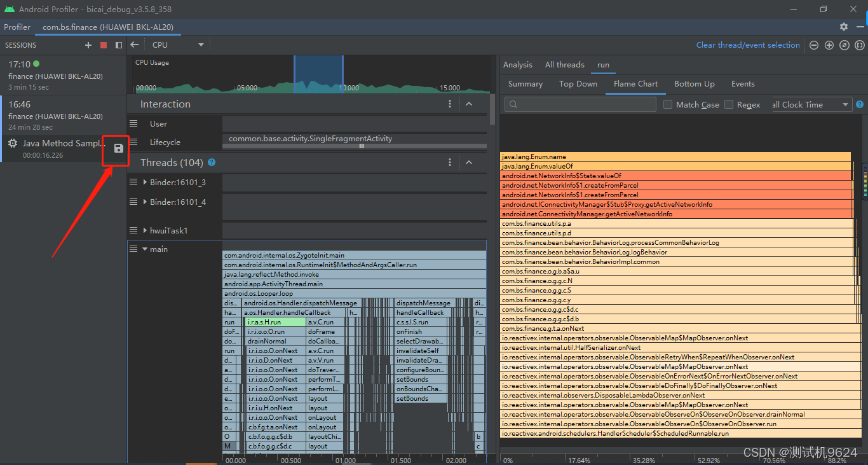Start a new profiling session with plus icon
The width and height of the screenshot is (868, 465).
(x=88, y=45)
